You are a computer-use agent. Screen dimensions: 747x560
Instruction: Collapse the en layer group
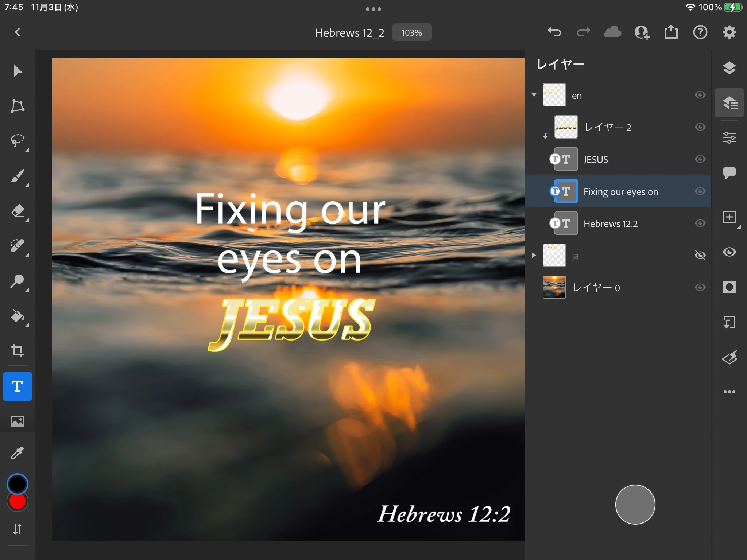tap(534, 95)
